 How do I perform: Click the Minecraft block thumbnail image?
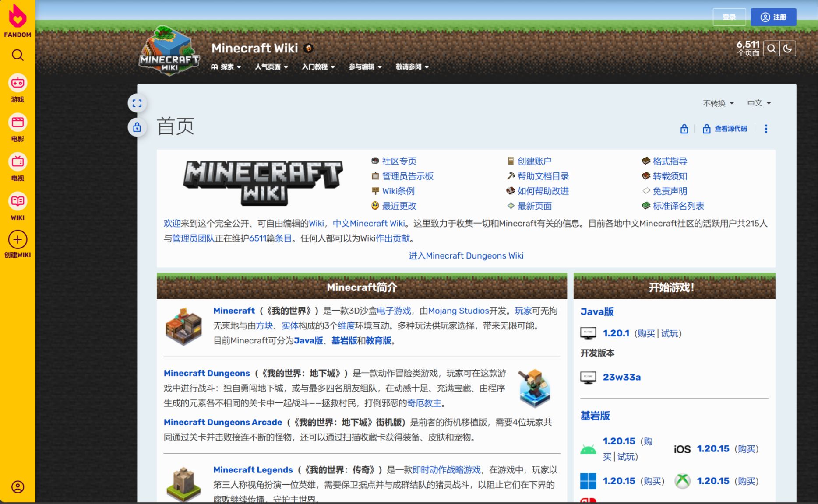[184, 326]
